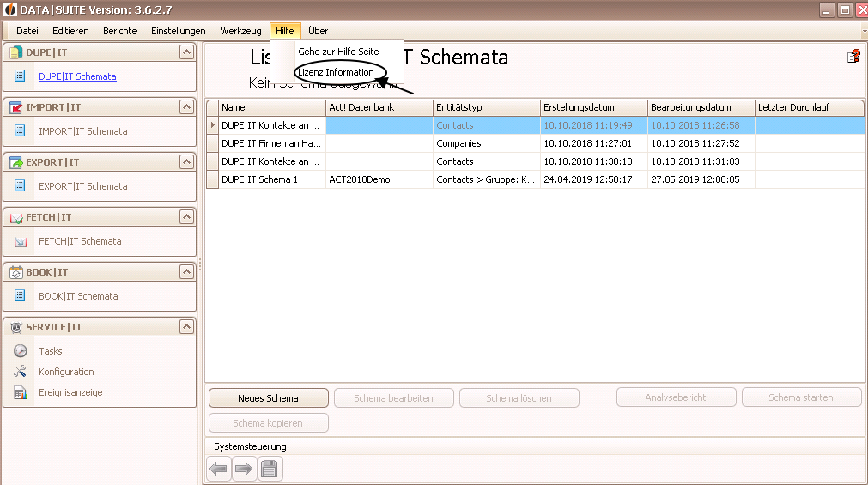Click the Schema löschen button
The image size is (868, 485).
519,398
